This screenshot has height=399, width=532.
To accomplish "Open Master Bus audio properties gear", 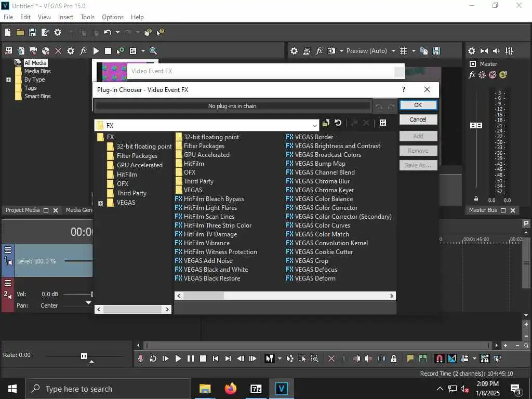I will [472, 51].
